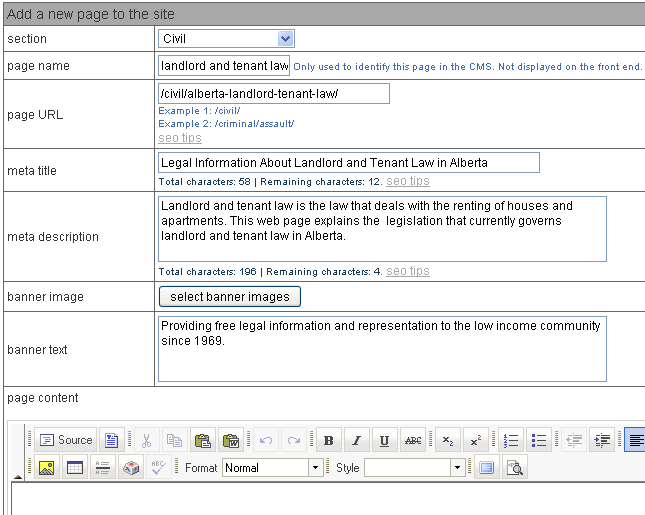Screen dimensions: 645x515
Task: Toggle subscript formatting
Action: (447, 440)
